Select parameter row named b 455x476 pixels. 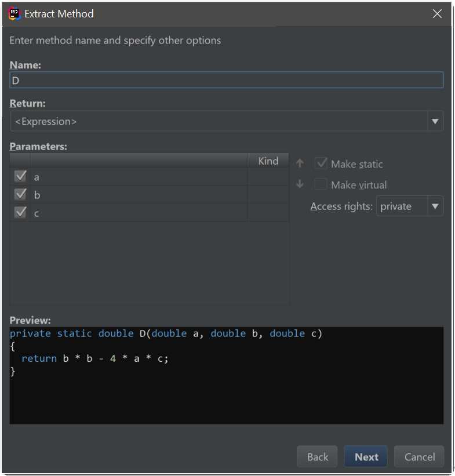coord(149,195)
